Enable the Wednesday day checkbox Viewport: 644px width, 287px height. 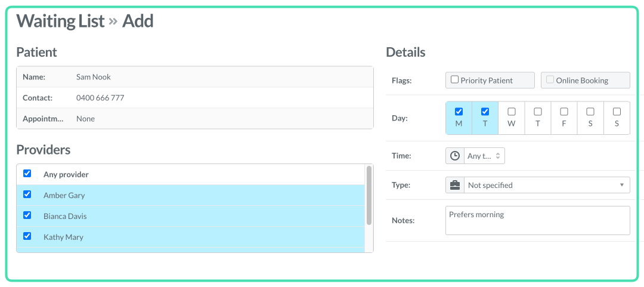click(x=512, y=112)
